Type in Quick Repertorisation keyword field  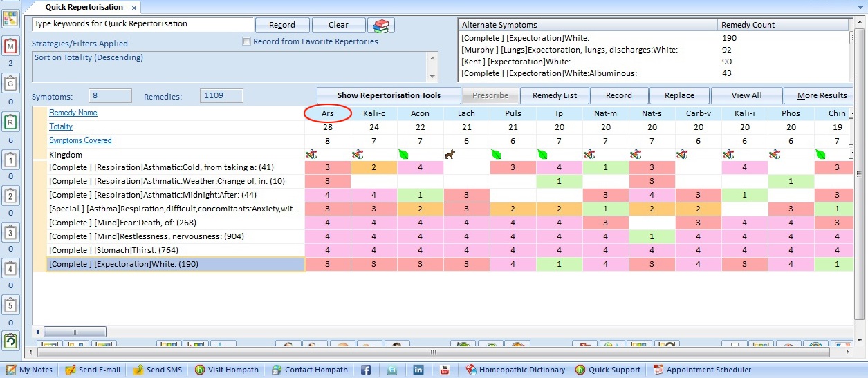coord(142,24)
